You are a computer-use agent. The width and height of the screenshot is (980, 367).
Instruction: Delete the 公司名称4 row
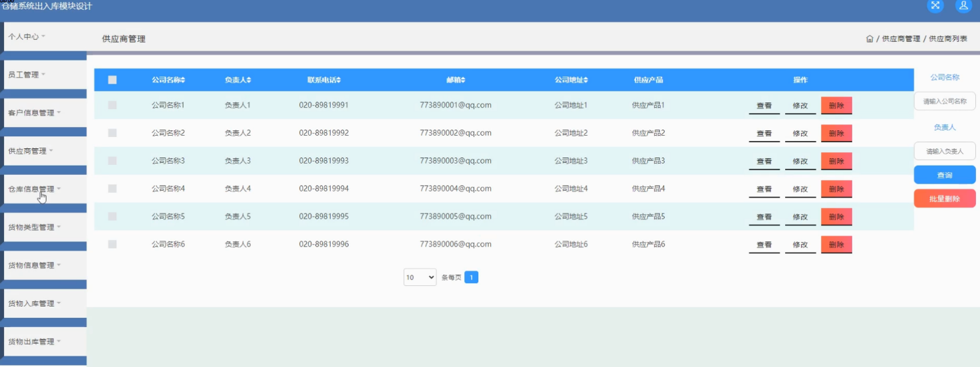(x=836, y=189)
